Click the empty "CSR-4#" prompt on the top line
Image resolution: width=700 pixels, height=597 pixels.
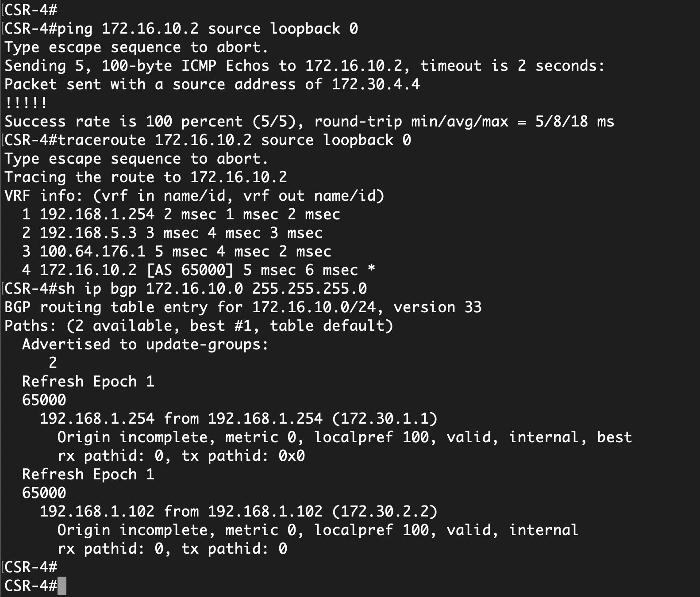point(31,10)
